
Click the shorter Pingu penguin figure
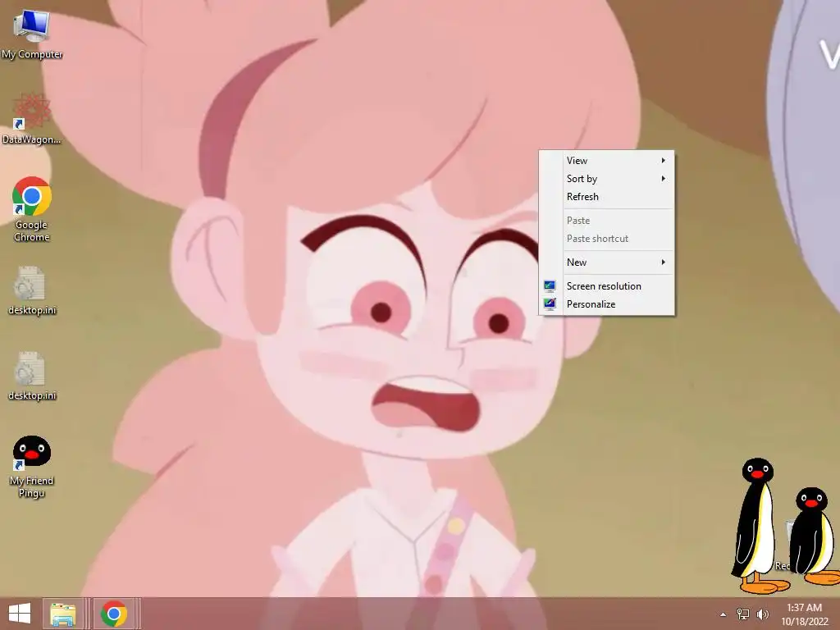[813, 536]
